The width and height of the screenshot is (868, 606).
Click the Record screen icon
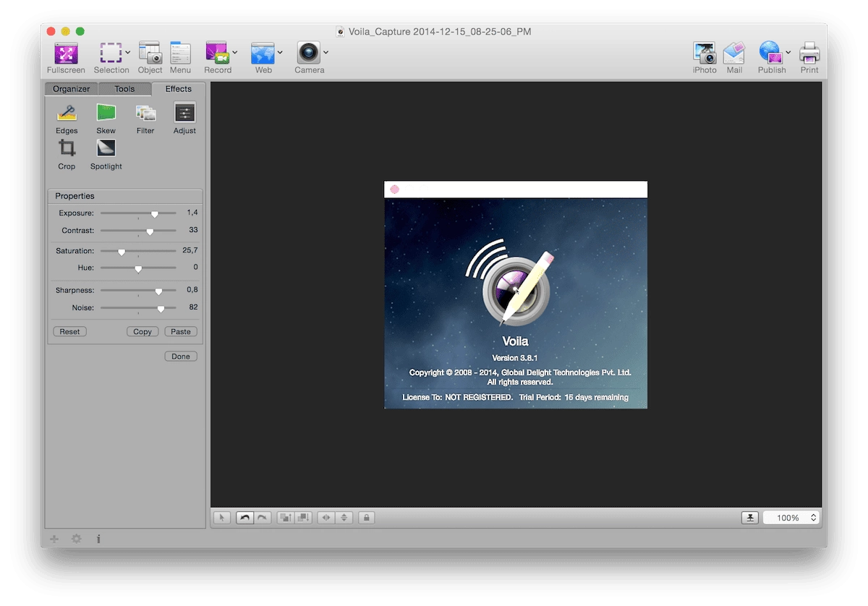pos(217,53)
